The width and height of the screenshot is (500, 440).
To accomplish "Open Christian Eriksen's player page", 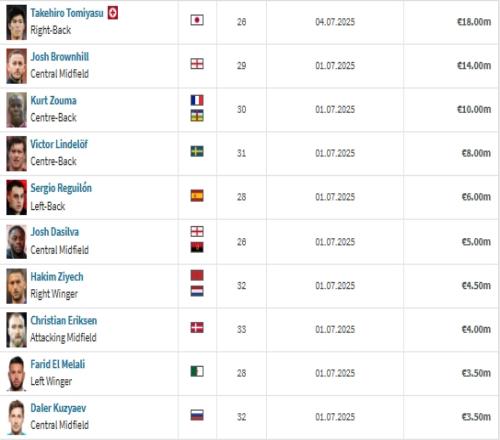I will pos(64,320).
